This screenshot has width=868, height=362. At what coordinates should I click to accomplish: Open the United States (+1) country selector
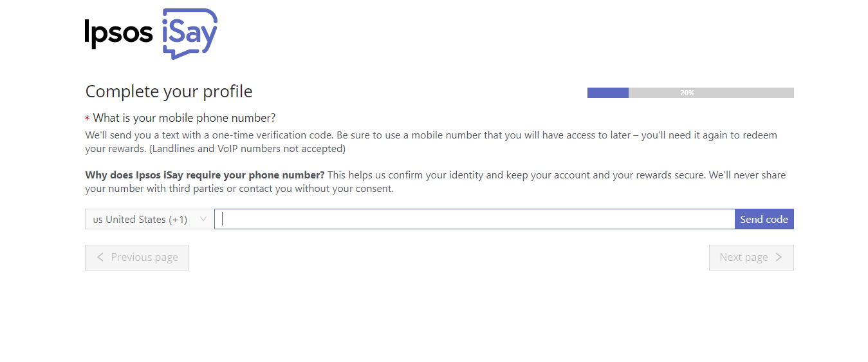pos(149,219)
